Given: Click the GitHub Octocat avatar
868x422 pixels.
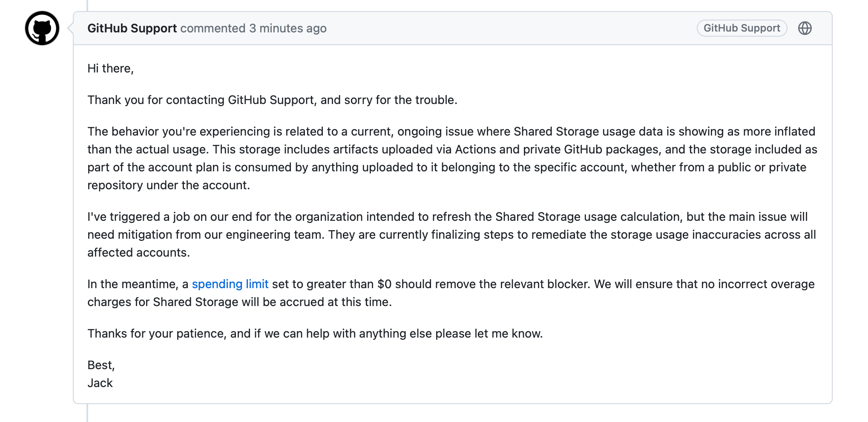Looking at the screenshot, I should tap(42, 28).
